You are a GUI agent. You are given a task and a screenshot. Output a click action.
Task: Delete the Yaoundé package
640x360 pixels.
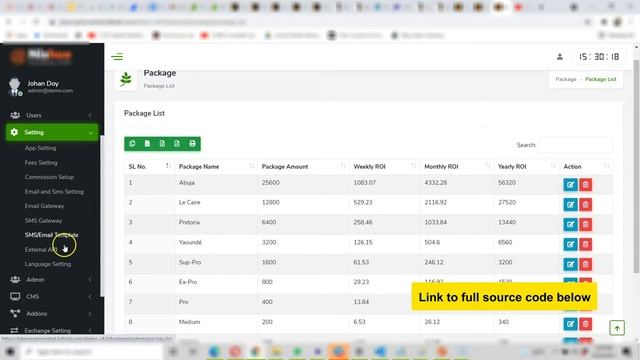pos(585,244)
